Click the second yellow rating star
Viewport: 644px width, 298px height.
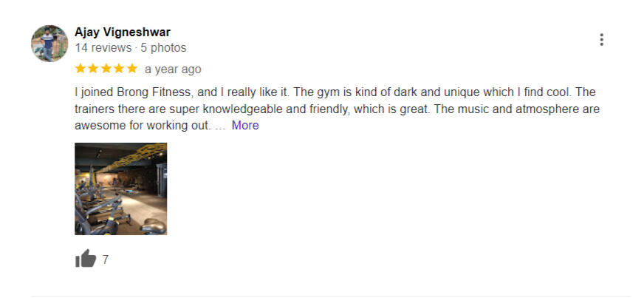(94, 69)
